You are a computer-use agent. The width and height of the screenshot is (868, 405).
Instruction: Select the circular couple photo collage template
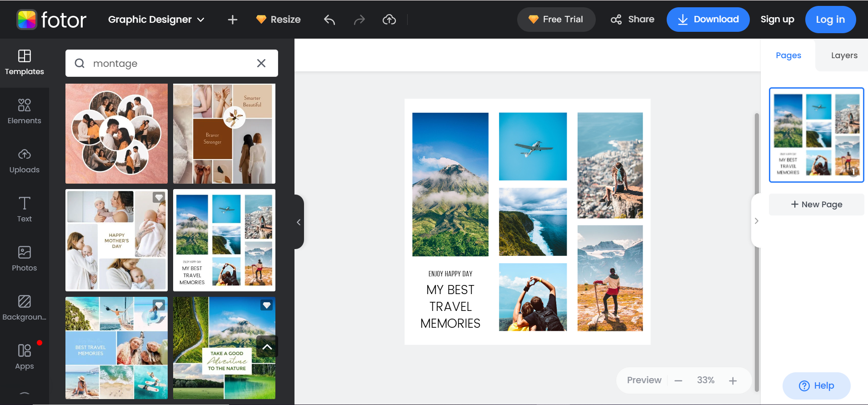pos(116,134)
